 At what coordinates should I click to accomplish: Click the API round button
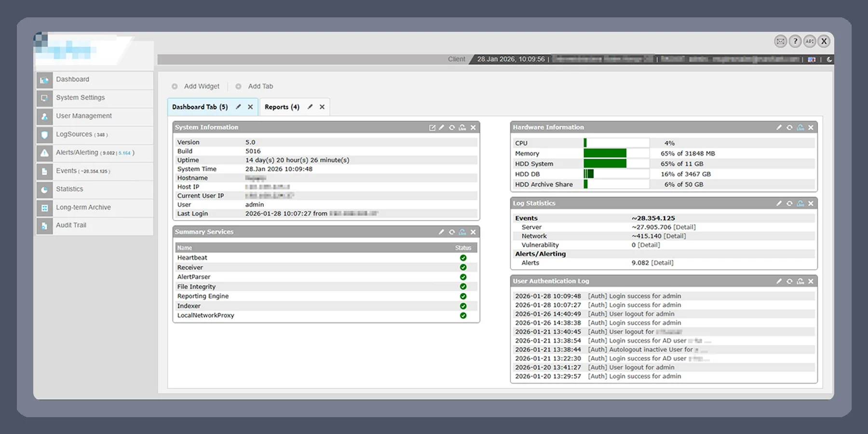tap(810, 41)
